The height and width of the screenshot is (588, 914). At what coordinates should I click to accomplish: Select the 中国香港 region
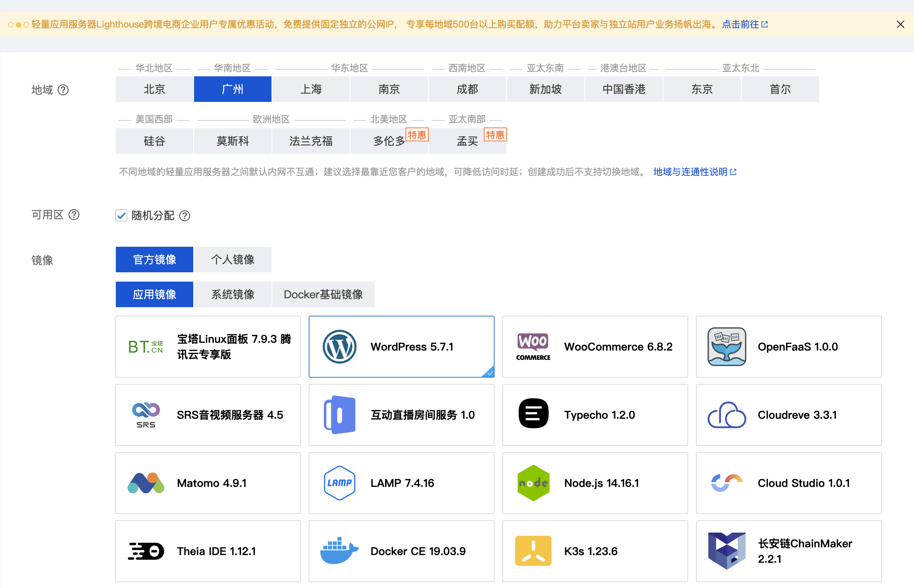(x=624, y=89)
